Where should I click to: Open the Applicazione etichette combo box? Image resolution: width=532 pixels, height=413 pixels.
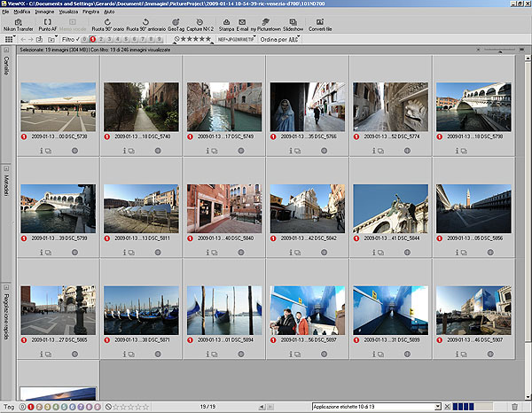point(376,407)
